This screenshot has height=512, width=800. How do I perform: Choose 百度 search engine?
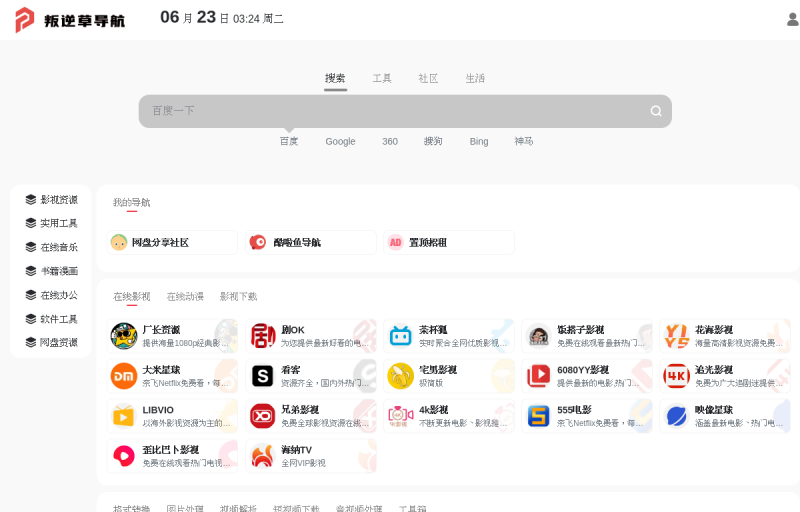[289, 141]
